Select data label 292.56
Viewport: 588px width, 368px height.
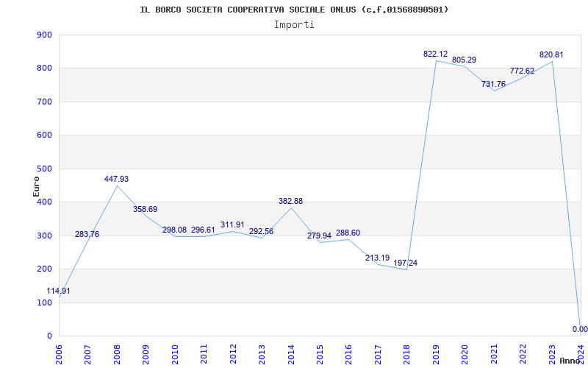pos(262,231)
